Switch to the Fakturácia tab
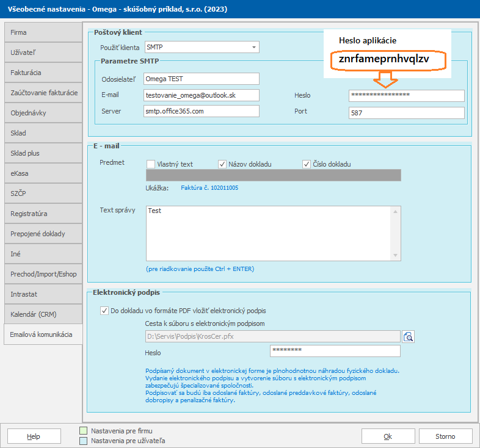 (42, 73)
